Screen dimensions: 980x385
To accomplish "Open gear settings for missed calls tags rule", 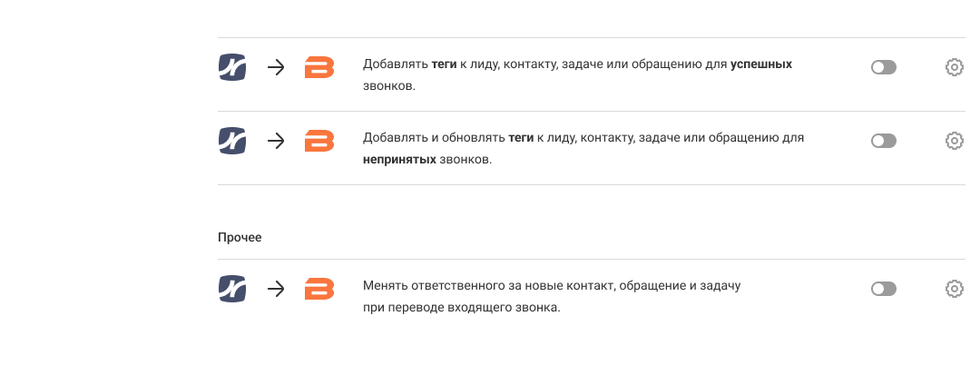I will [954, 141].
